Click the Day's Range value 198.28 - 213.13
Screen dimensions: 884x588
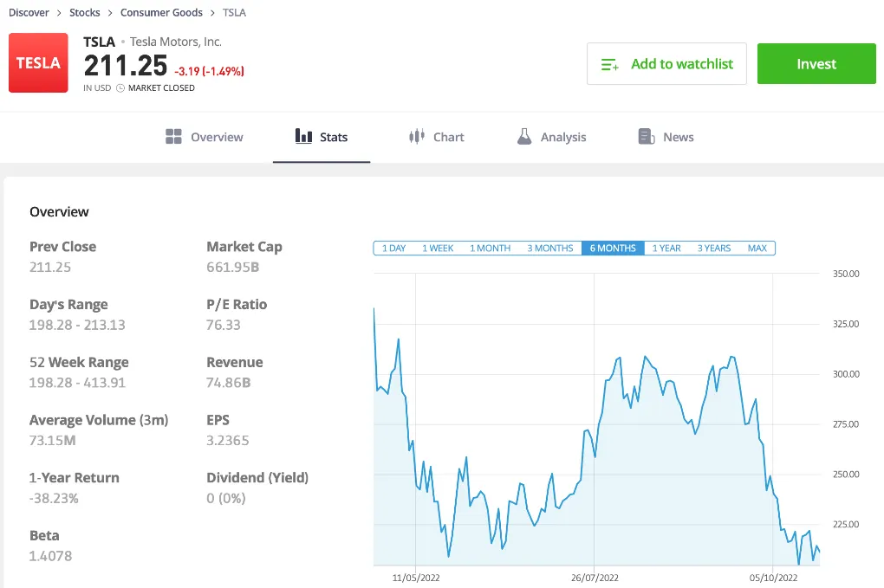77,325
